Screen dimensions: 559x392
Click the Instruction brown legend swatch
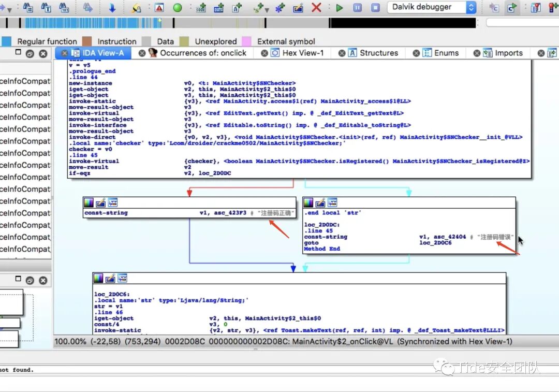[87, 41]
